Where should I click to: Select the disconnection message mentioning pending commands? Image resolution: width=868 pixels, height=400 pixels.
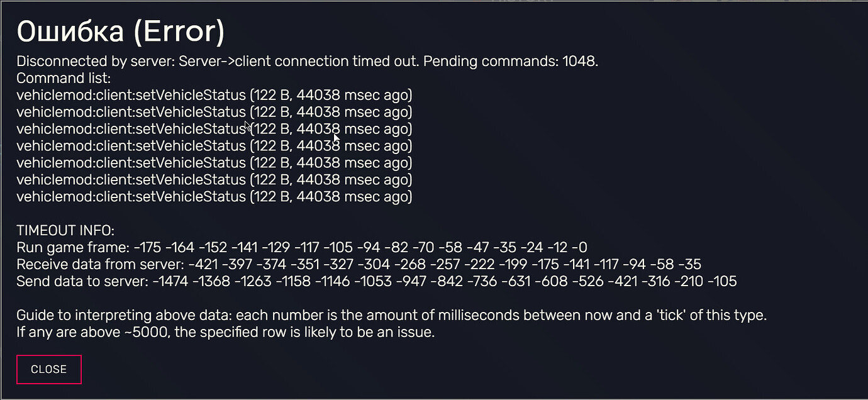point(307,61)
